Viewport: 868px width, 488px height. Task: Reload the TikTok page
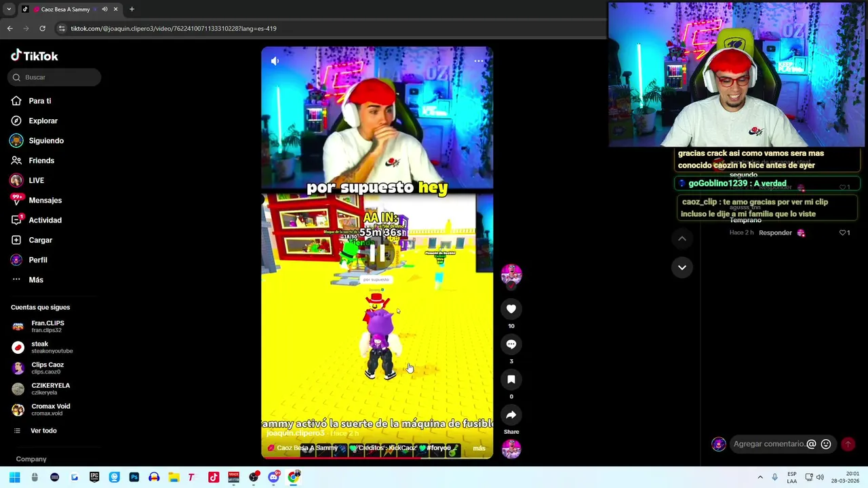point(42,28)
